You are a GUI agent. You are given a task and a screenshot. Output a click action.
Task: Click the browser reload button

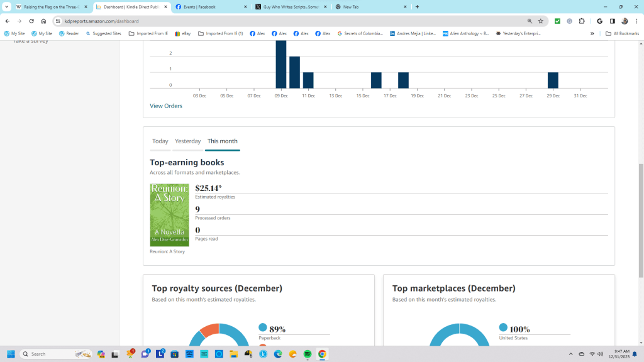31,21
